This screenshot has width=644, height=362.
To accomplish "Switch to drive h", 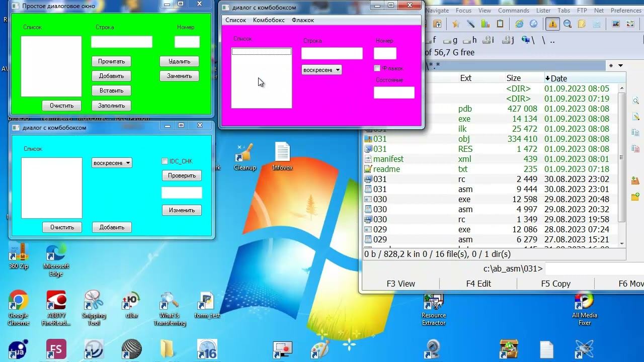I will [470, 40].
